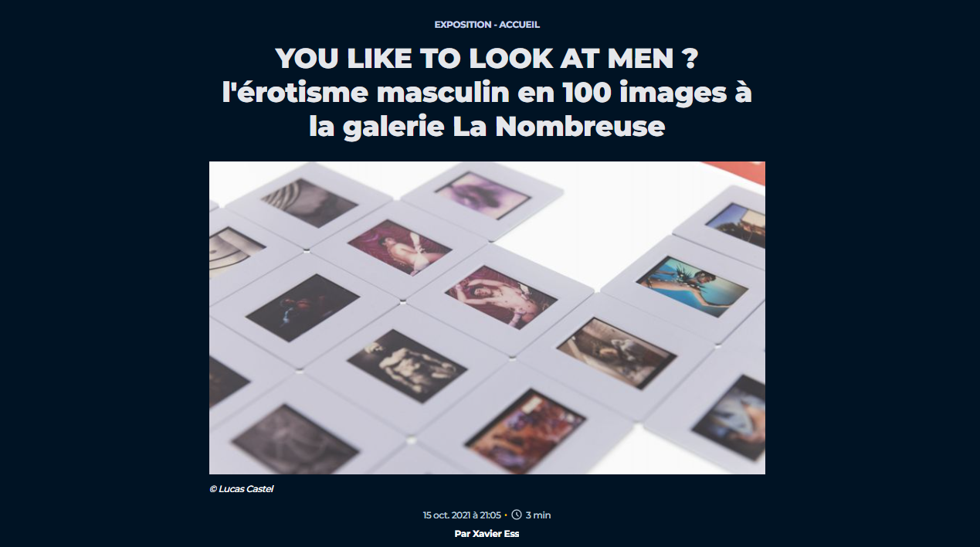980x547 pixels.
Task: Click the red object in photo's top-right corner
Action: 736,172
